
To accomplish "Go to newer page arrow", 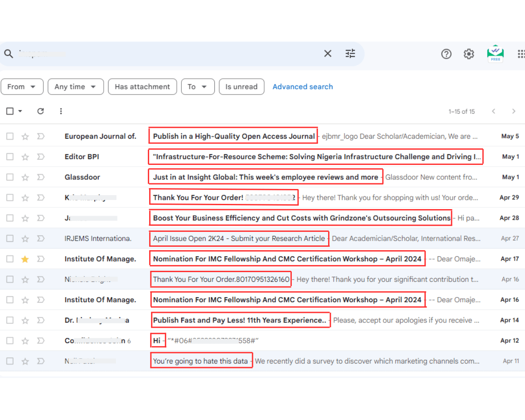I will (x=493, y=111).
